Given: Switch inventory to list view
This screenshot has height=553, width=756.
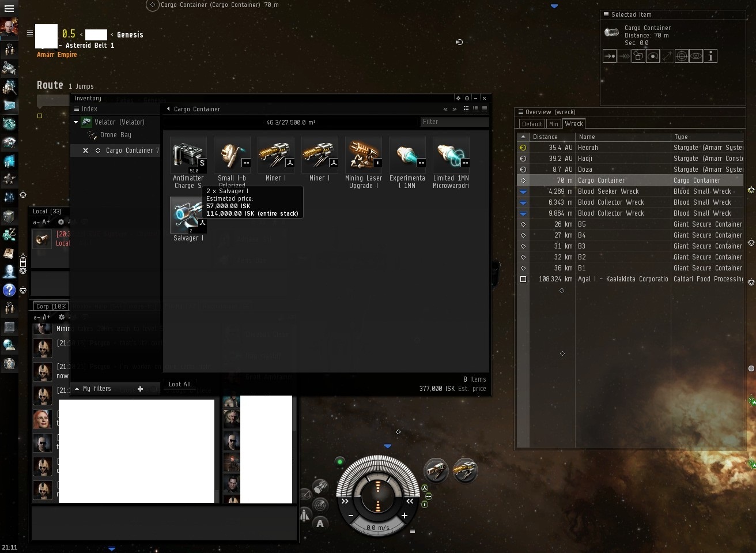Looking at the screenshot, I should click(485, 109).
